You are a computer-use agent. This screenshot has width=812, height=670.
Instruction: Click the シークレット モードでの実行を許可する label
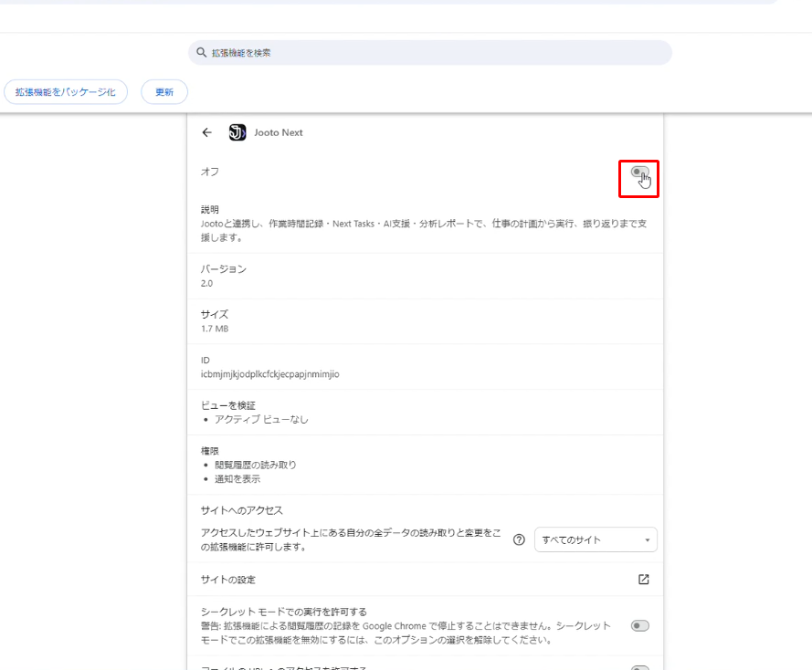(x=284, y=612)
